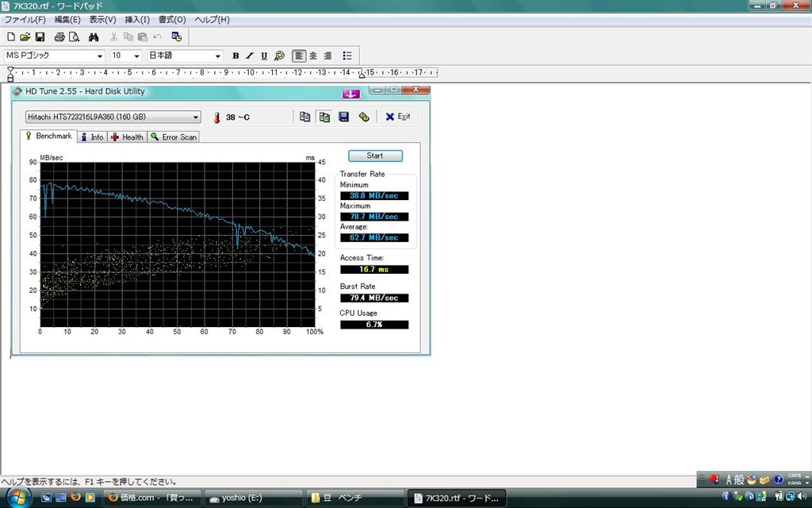Click the HD Tune save screenshot icon
The height and width of the screenshot is (508, 812).
tap(343, 117)
